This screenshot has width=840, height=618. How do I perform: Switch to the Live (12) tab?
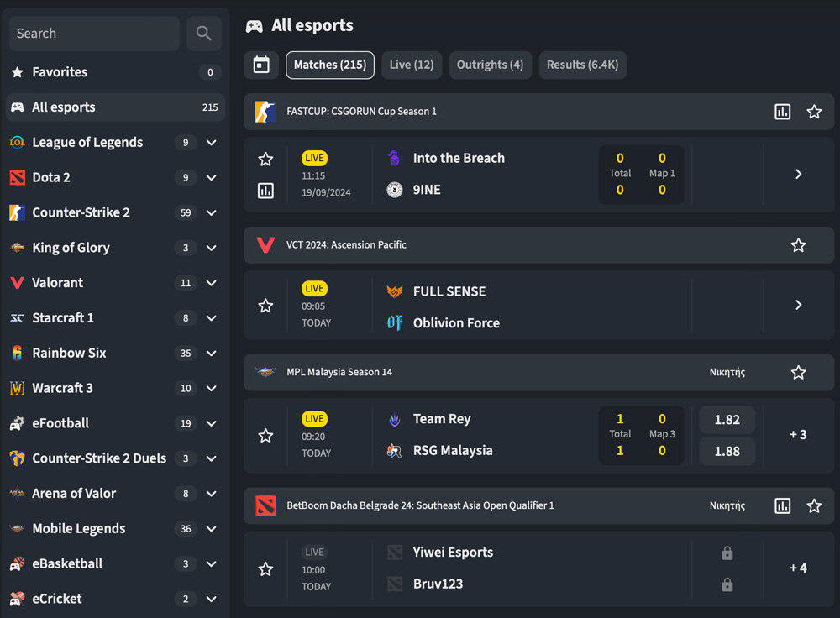click(x=412, y=65)
